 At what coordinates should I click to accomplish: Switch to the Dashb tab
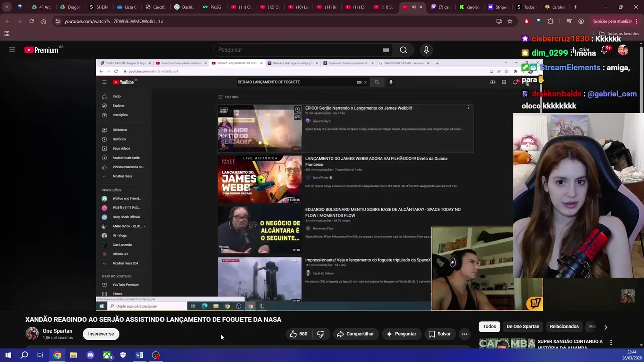point(184,7)
